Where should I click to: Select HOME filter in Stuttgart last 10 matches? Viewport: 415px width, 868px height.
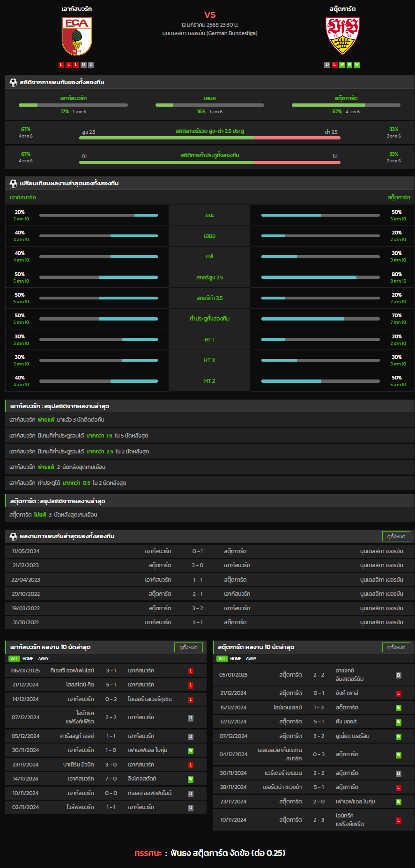pos(236,658)
